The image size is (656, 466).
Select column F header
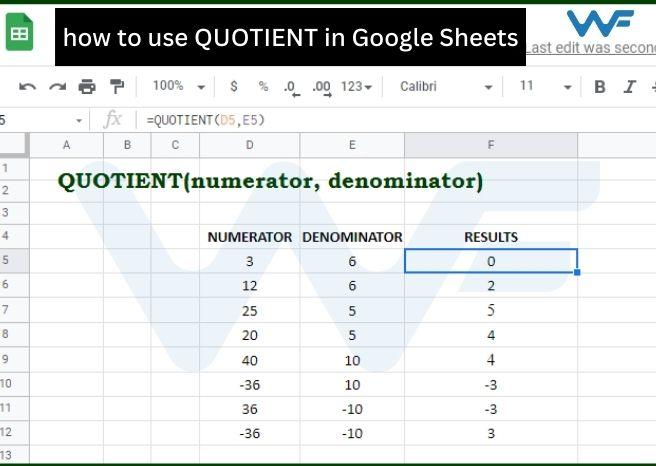[491, 145]
